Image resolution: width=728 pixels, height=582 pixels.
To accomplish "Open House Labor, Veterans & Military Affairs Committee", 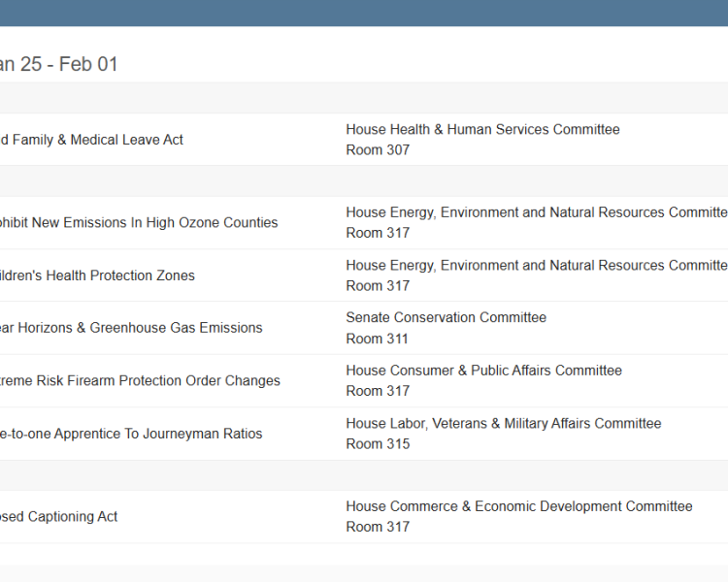I will tap(503, 423).
